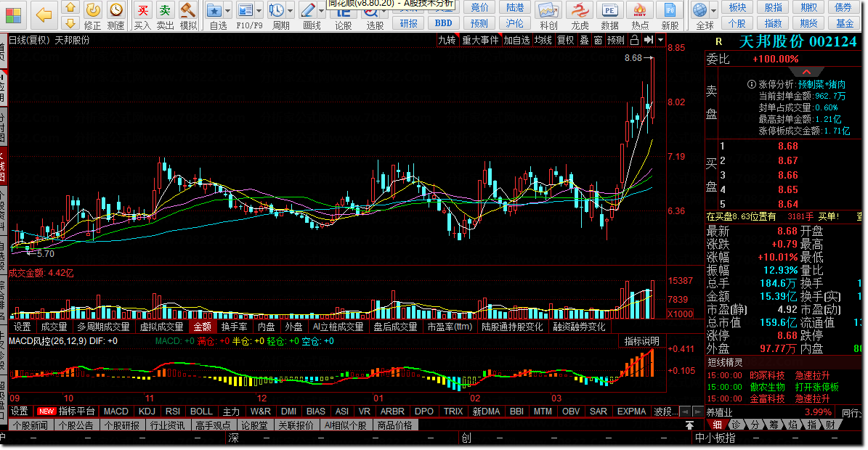
Task: Open the 模拟 gavel icon
Action: click(188, 10)
